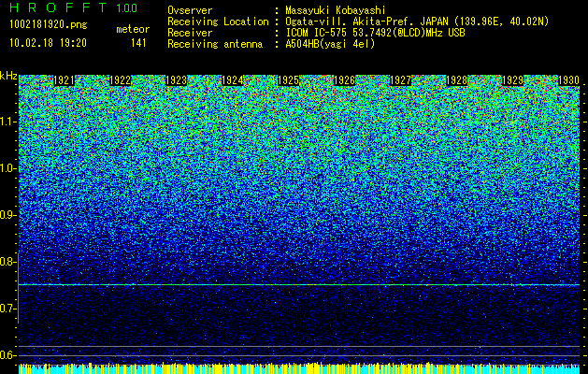Click the A504HB(yagi 4el) antenna text

coord(330,44)
